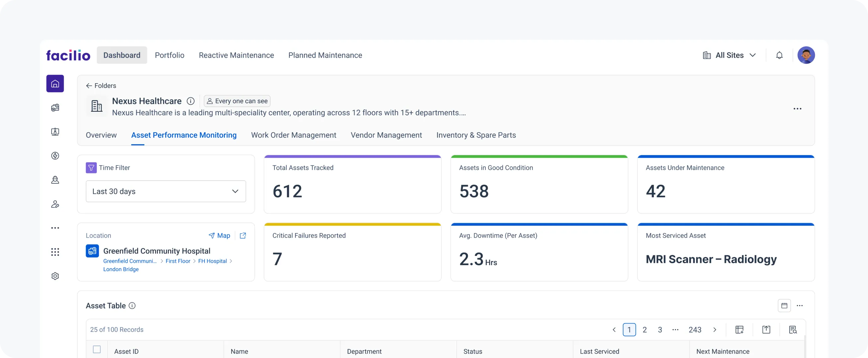Switch to the Planned Maintenance menu item

[325, 55]
